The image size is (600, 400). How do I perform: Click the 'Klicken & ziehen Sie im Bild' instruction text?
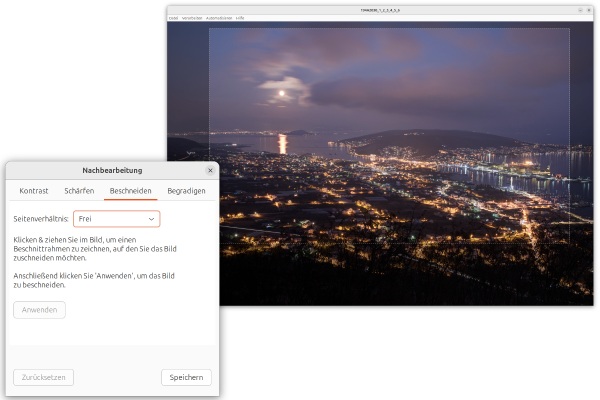click(x=95, y=249)
